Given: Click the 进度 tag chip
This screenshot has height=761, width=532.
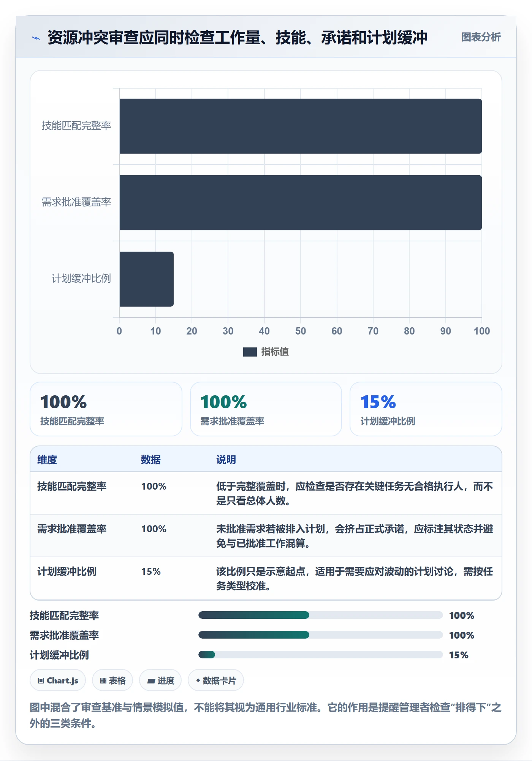Looking at the screenshot, I should tap(160, 680).
